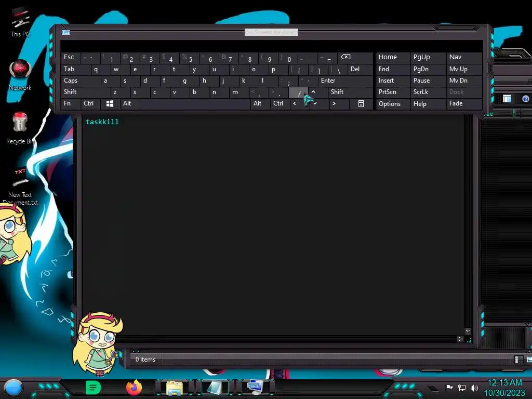
Task: Click the Esc key
Action: pos(71,57)
